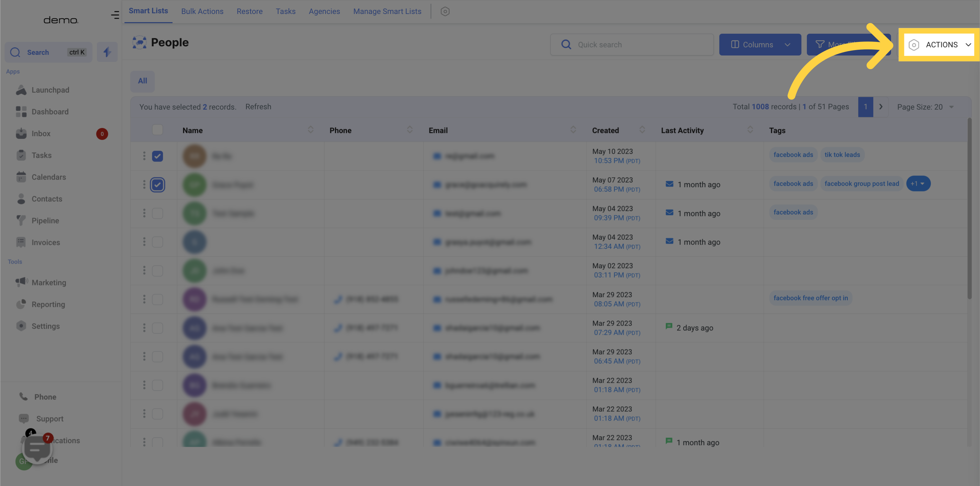980x486 pixels.
Task: Check the Mar 22 01:18 AM first row checkbox
Action: 157,385
